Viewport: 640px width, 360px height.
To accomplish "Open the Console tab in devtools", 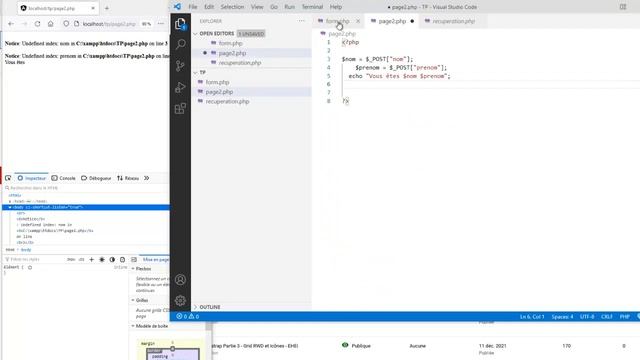I will 64,178.
